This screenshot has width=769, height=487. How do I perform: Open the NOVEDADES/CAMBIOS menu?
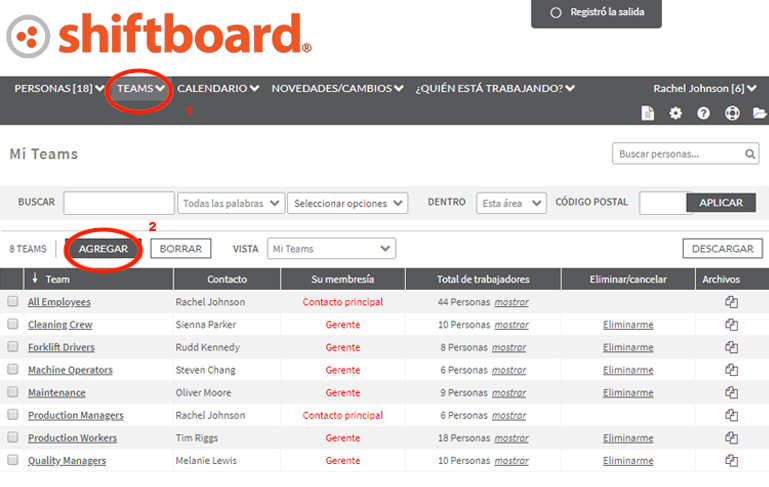(x=337, y=89)
